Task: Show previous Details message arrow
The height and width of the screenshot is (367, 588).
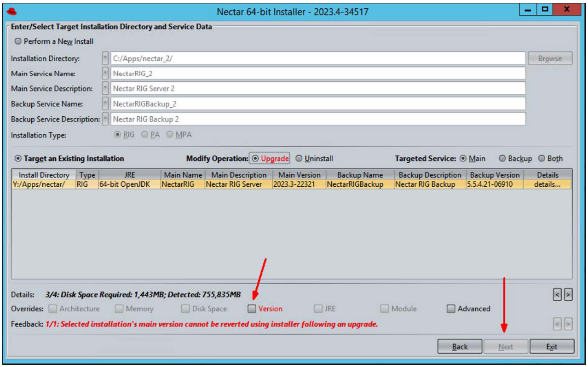Action: pos(557,294)
